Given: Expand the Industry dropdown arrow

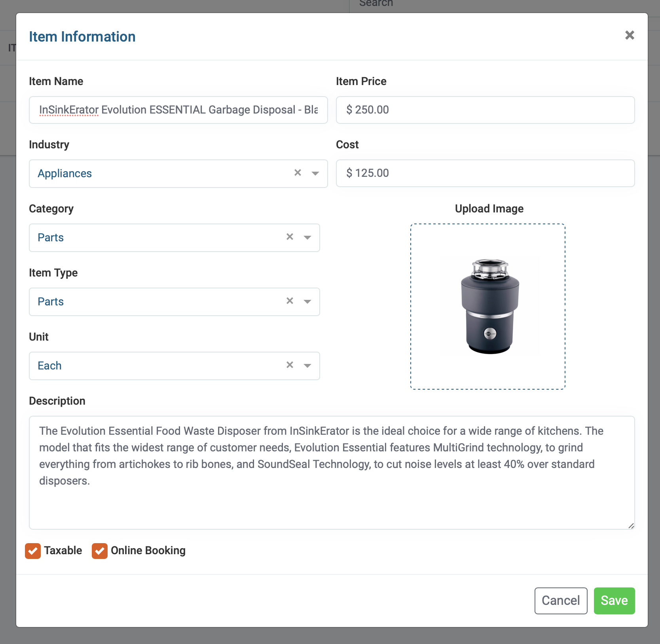Looking at the screenshot, I should click(315, 173).
